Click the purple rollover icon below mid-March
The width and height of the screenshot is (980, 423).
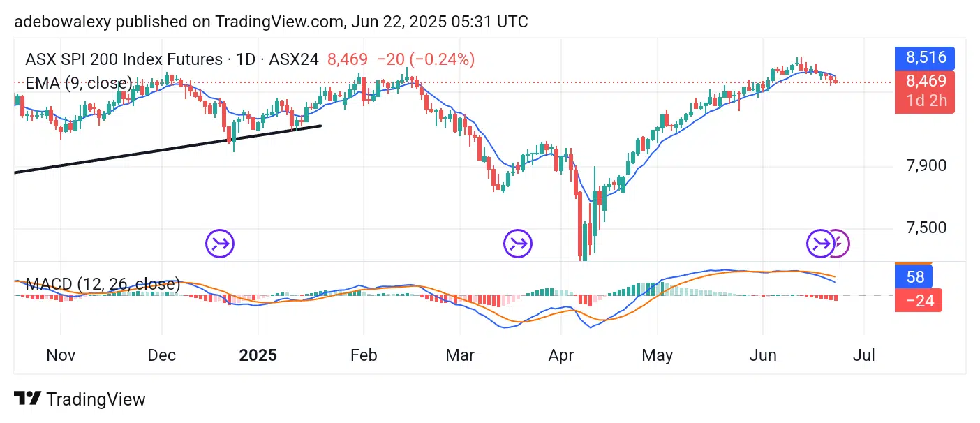[518, 244]
